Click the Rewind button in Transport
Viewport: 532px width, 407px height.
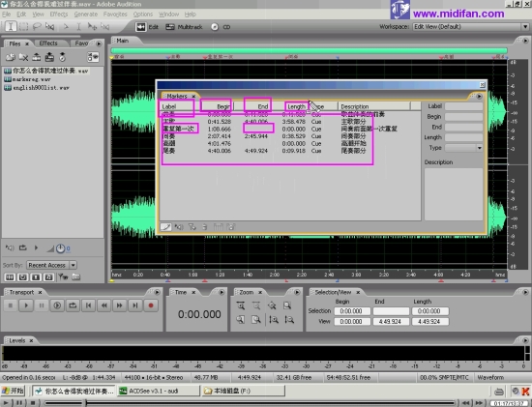point(103,305)
